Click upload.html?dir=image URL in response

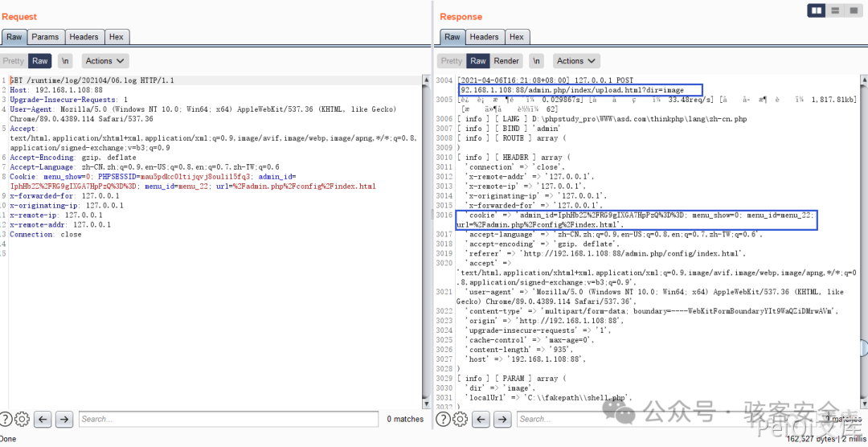[572, 90]
